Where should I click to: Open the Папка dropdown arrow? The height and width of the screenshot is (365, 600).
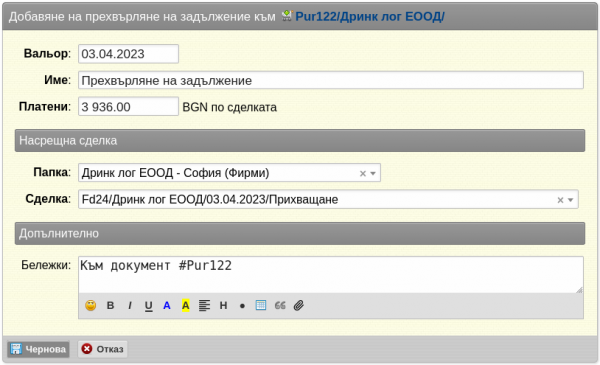coord(373,173)
